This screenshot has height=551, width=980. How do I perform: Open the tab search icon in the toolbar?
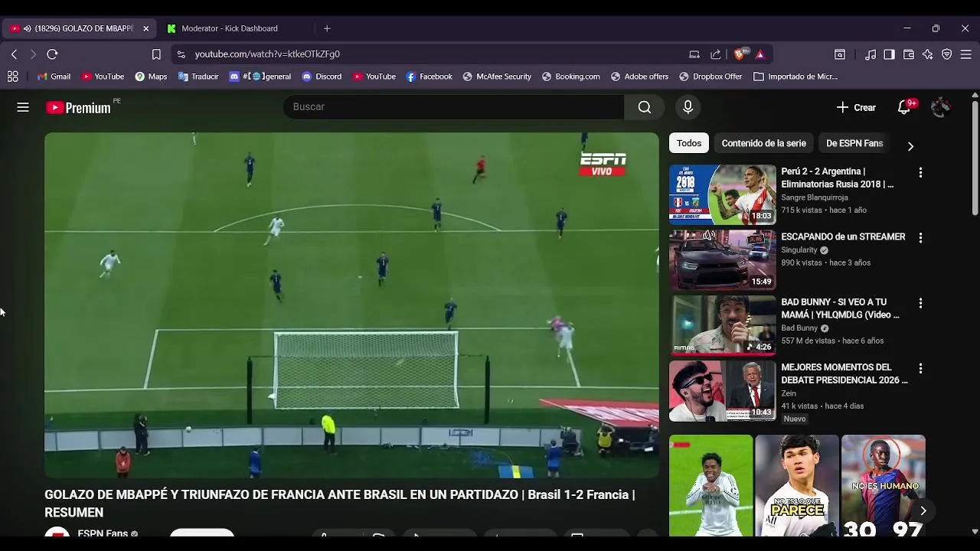pyautogui.click(x=840, y=54)
